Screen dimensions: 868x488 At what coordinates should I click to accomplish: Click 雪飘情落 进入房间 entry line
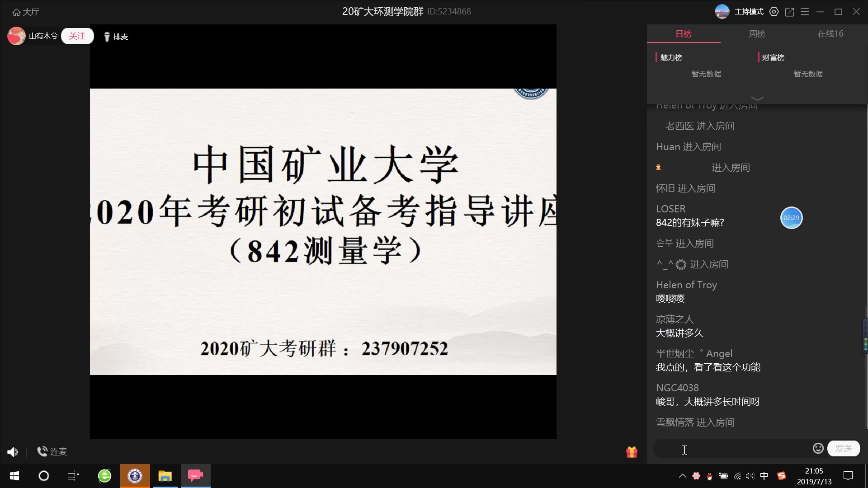tap(695, 422)
